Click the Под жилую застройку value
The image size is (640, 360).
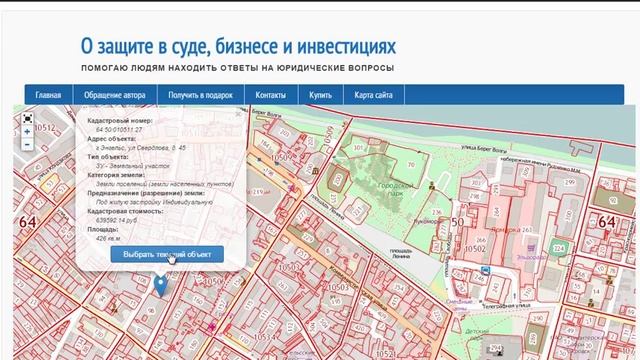tap(154, 202)
